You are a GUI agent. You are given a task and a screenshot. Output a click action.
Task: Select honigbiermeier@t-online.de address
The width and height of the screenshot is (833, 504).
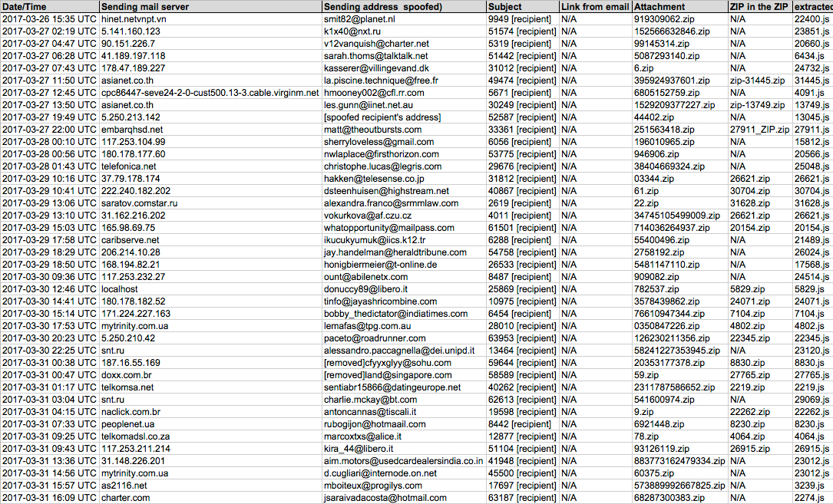pyautogui.click(x=404, y=265)
